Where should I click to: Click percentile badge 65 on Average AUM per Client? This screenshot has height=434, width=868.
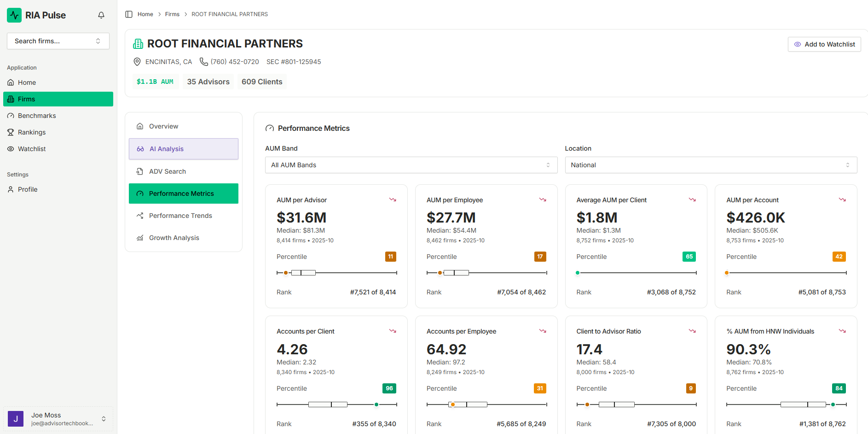click(x=689, y=257)
